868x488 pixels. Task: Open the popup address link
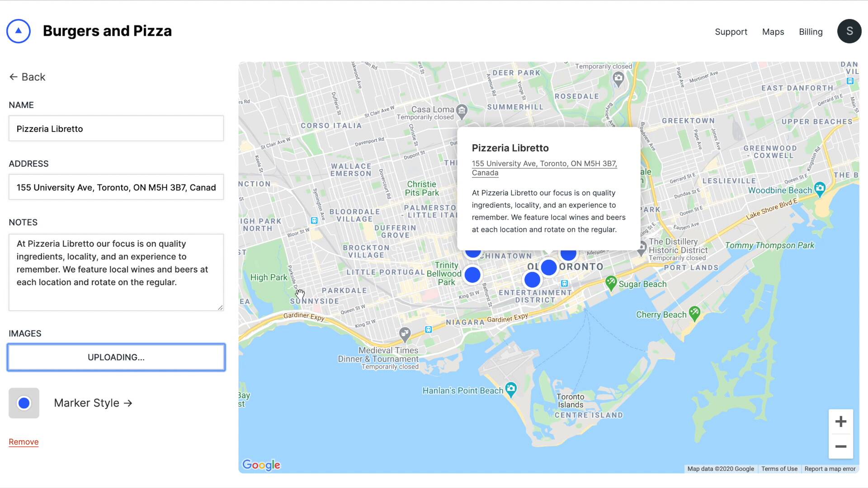click(x=544, y=168)
